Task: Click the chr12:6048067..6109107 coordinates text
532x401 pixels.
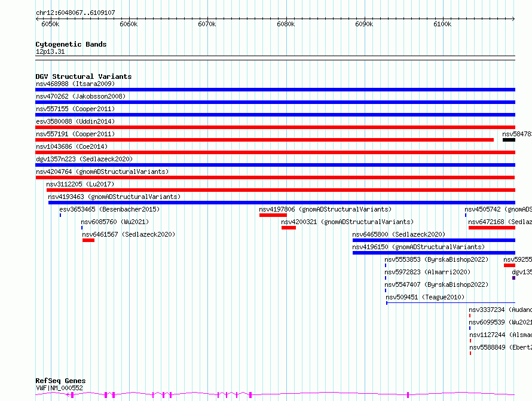Action: [x=75, y=13]
